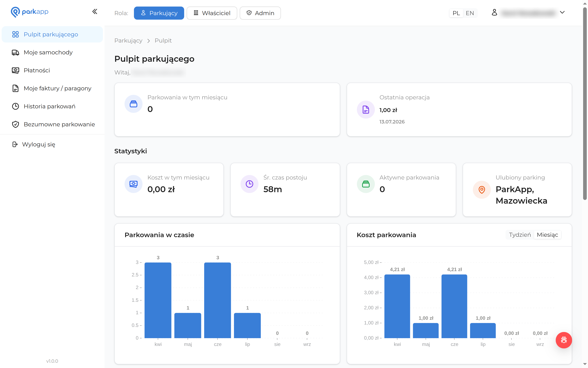Click the Statystyki heading
The image size is (588, 368).
click(130, 151)
